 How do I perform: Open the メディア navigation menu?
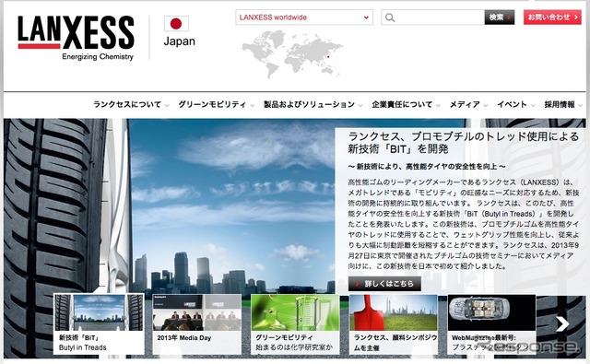(x=468, y=104)
